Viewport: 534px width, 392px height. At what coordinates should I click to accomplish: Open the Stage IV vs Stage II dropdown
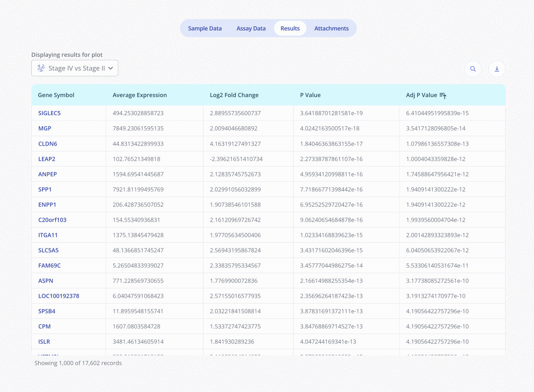click(x=75, y=68)
